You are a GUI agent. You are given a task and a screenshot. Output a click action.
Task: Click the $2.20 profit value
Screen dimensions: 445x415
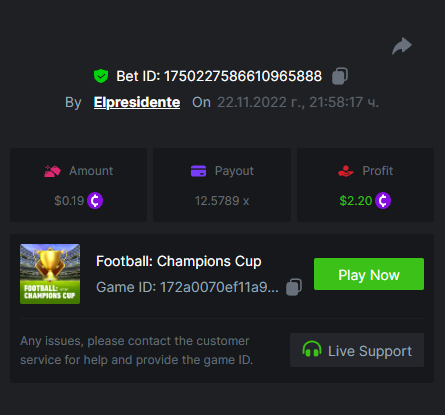[356, 201]
